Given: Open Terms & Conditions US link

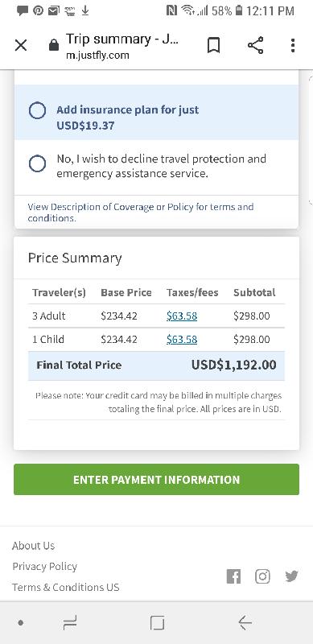Looking at the screenshot, I should tap(66, 587).
